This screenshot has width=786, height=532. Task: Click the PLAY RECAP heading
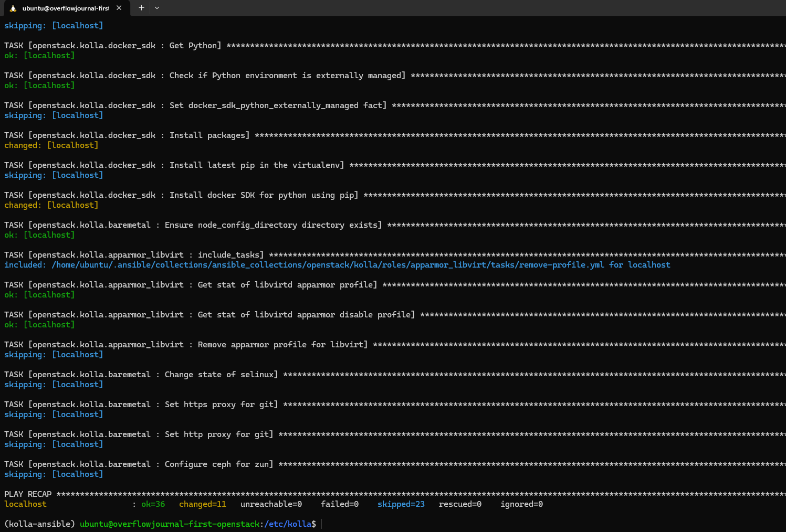coord(28,494)
